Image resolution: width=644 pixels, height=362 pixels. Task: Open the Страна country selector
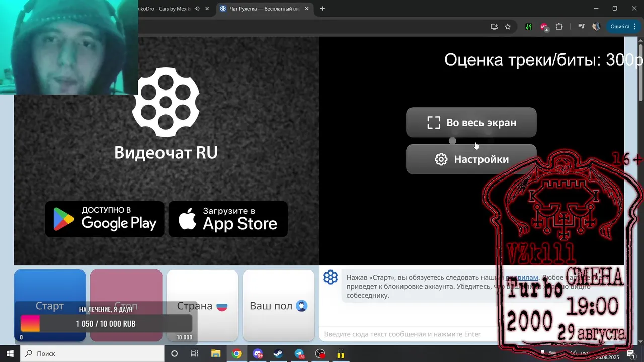tap(202, 306)
